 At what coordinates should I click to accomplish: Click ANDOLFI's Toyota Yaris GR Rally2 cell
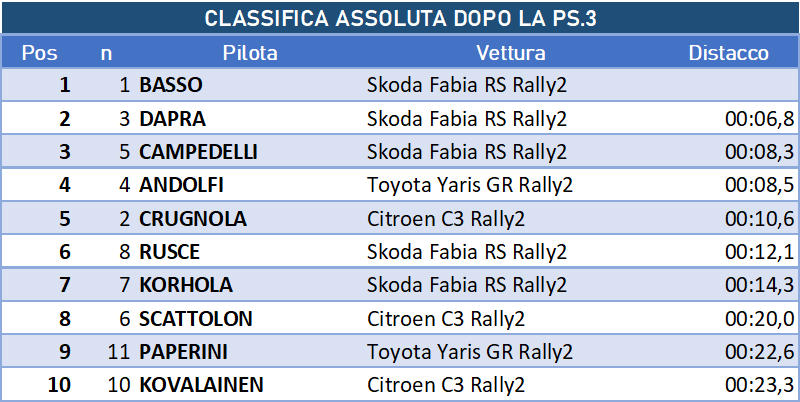(470, 185)
